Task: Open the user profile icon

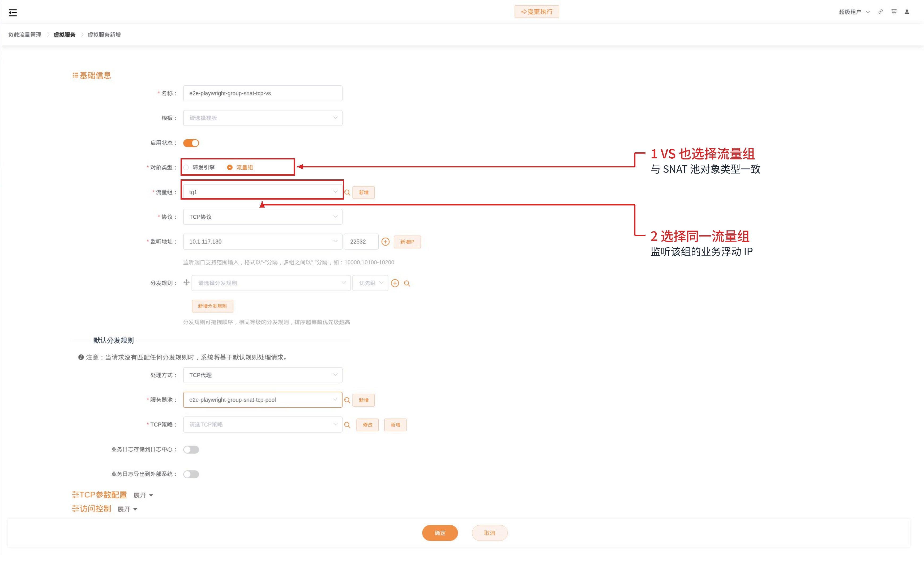Action: pyautogui.click(x=907, y=12)
